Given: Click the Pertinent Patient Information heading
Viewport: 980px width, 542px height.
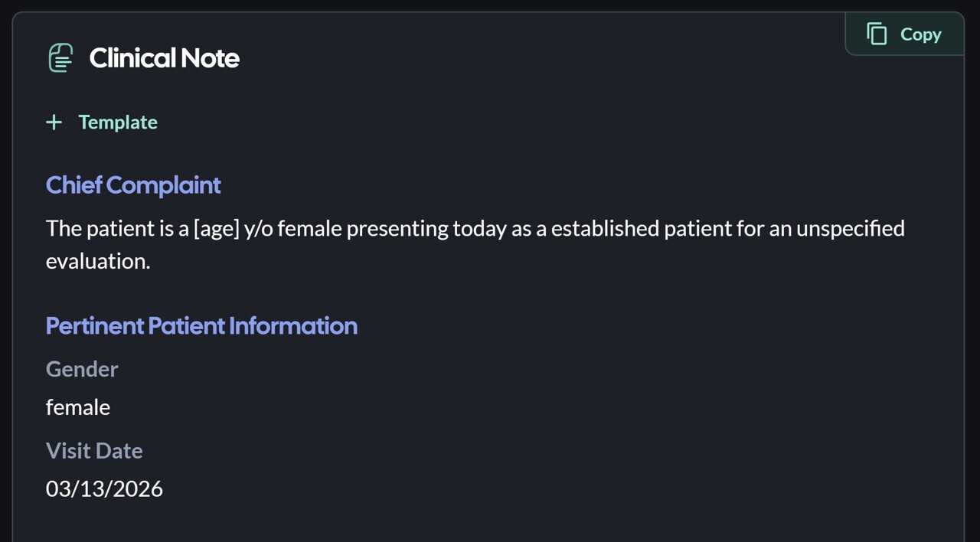Looking at the screenshot, I should point(201,325).
